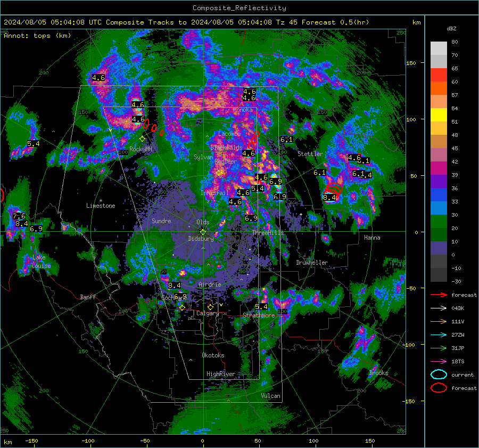Screen dimensions: 479x448
Task: Click the Banff town label
Action: click(x=88, y=297)
